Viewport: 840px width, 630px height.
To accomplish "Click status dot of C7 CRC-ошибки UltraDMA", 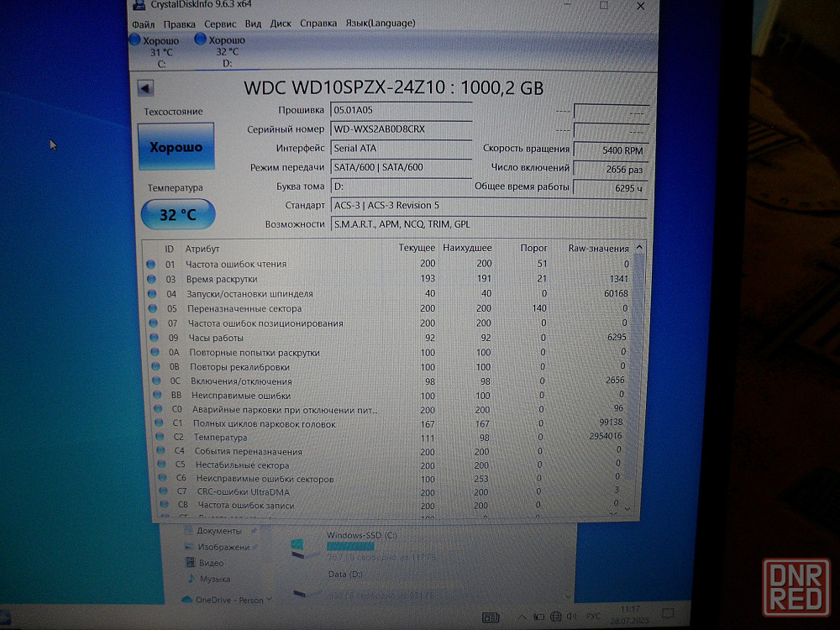I will point(163,491).
